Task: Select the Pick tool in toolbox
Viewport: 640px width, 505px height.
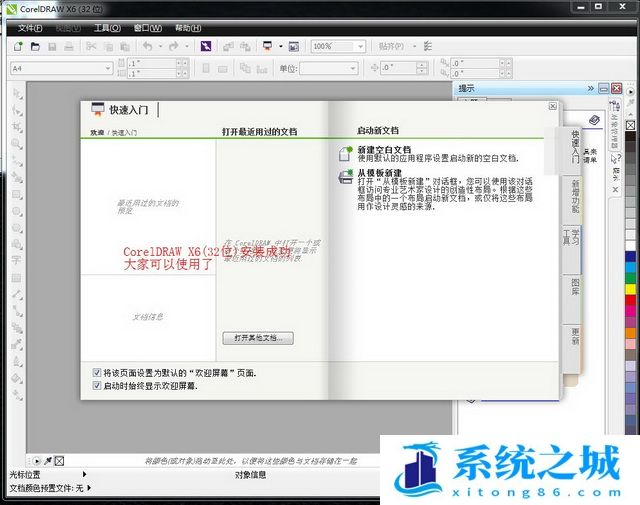Action: [17, 94]
